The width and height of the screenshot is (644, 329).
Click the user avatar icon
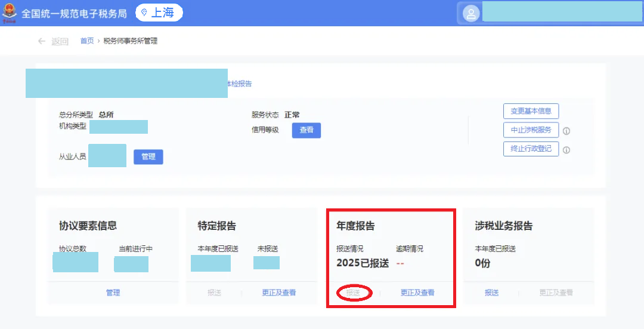pyautogui.click(x=471, y=14)
